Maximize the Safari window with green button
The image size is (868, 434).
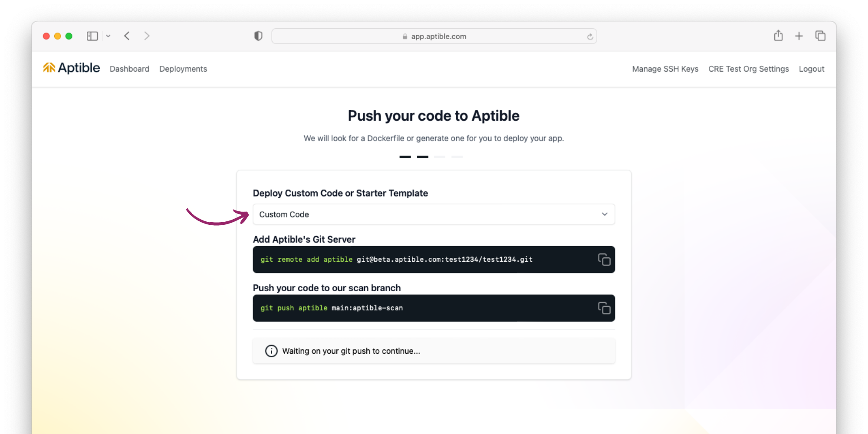[69, 36]
